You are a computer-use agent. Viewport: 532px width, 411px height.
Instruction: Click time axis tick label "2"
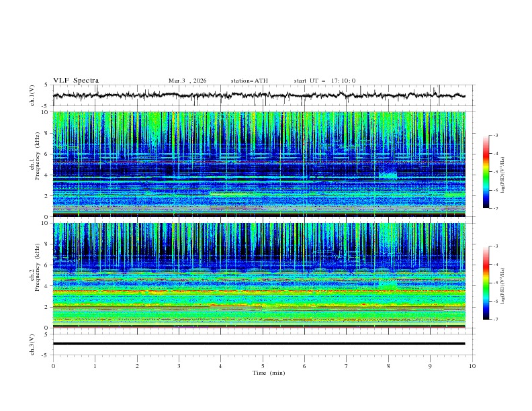137,366
